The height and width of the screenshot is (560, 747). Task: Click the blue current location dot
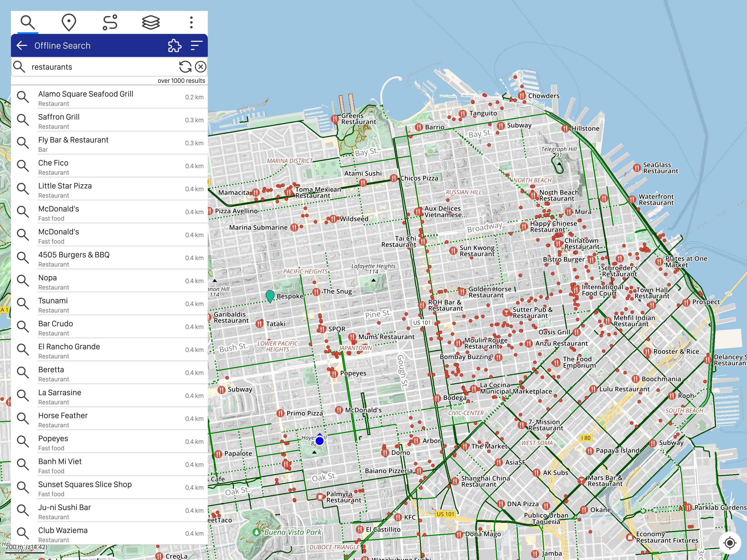[x=319, y=441]
